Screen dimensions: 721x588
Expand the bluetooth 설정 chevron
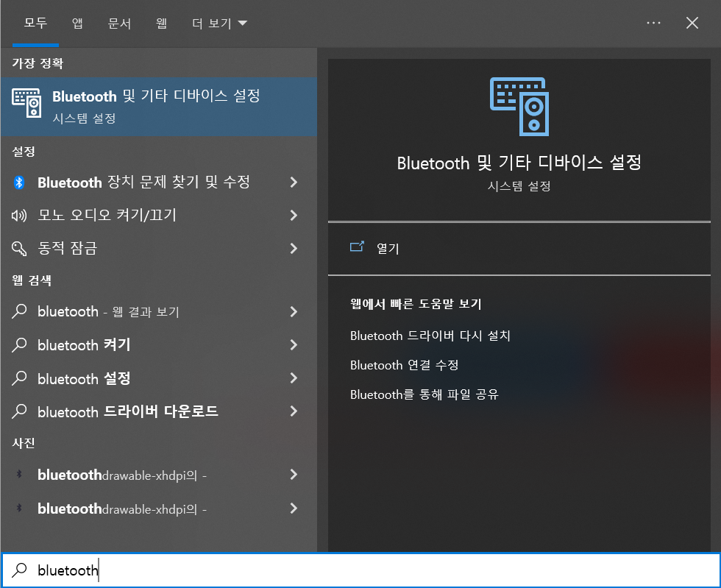tap(294, 378)
